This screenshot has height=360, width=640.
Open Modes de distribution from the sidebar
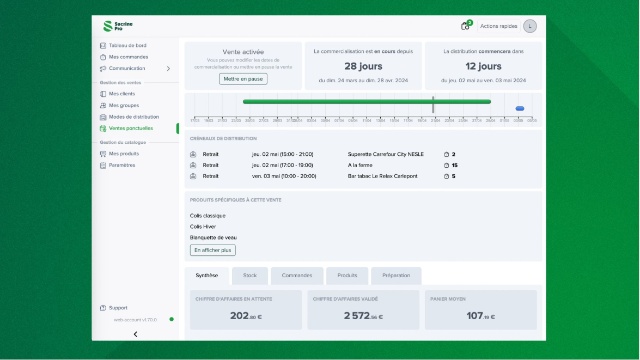click(133, 117)
